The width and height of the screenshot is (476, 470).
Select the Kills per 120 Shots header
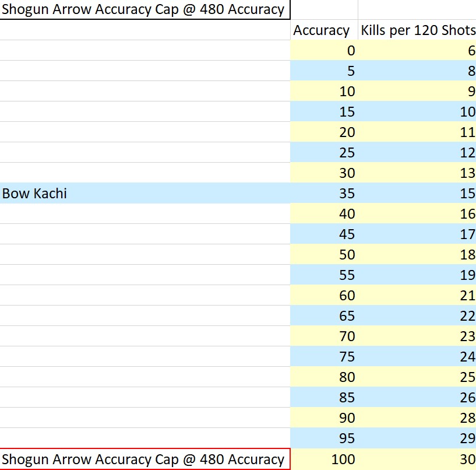click(x=417, y=30)
